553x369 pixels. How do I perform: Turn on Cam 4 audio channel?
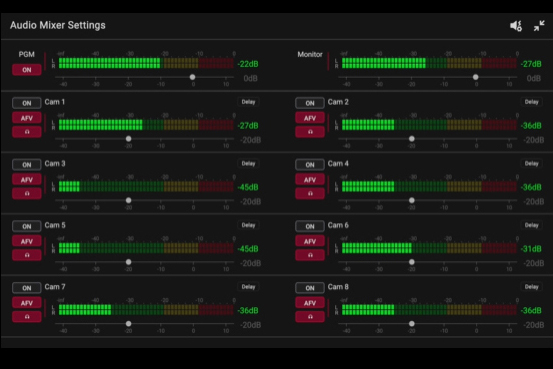310,165
